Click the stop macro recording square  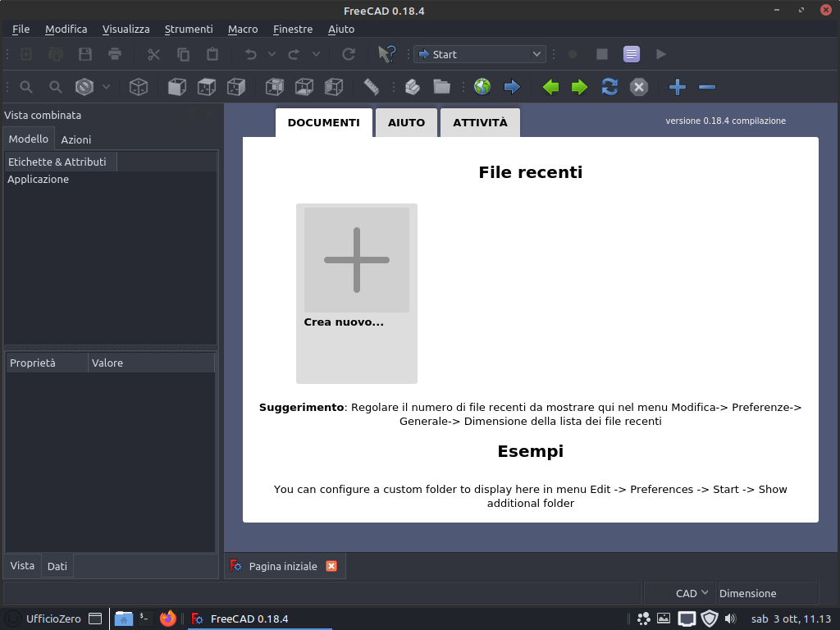(602, 54)
